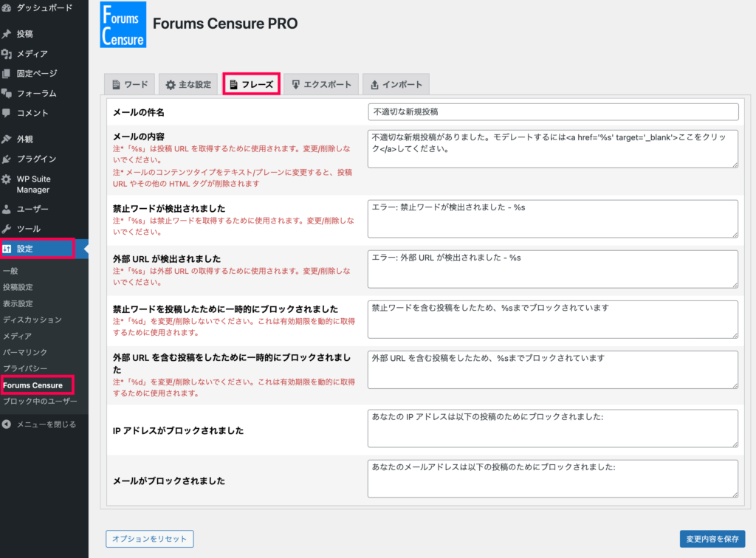Viewport: 756px width, 558px height.
Task: Open the 一般 settings submenu link
Action: point(10,271)
